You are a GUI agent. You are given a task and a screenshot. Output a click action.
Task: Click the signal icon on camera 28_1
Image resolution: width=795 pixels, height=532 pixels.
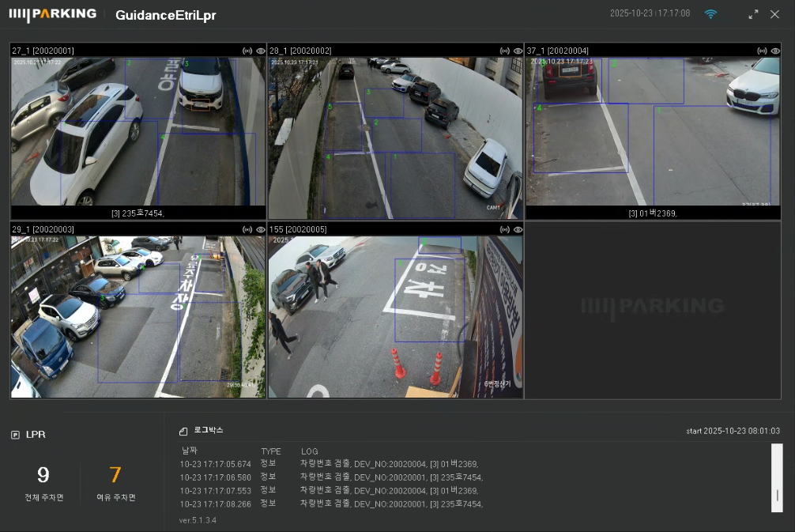504,51
